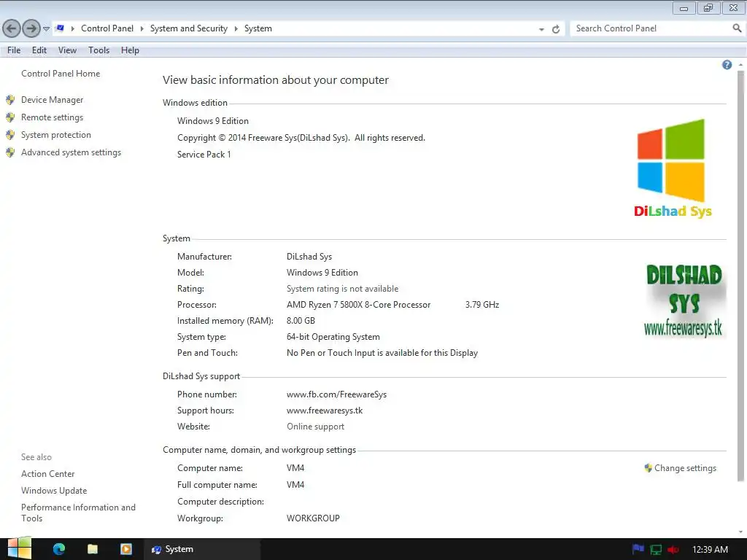Viewport: 747px width, 560px height.
Task: Launch Microsoft Edge from taskbar
Action: point(59,549)
